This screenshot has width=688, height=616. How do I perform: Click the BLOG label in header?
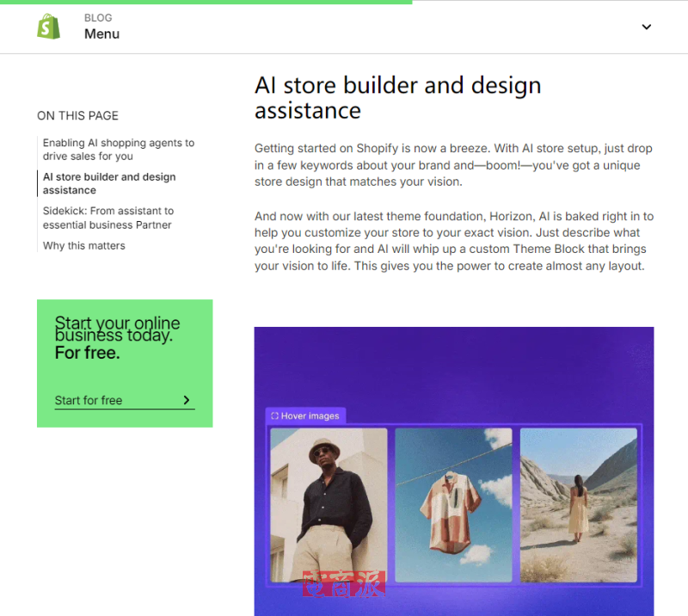pos(98,18)
